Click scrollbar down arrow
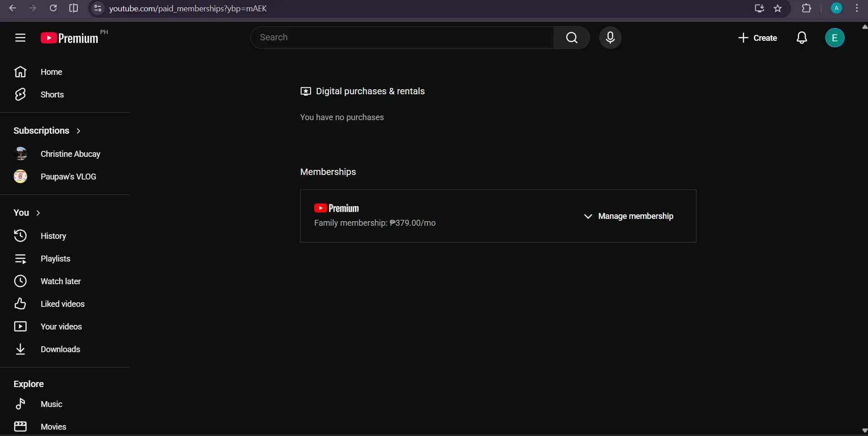The height and width of the screenshot is (436, 868). click(x=864, y=431)
